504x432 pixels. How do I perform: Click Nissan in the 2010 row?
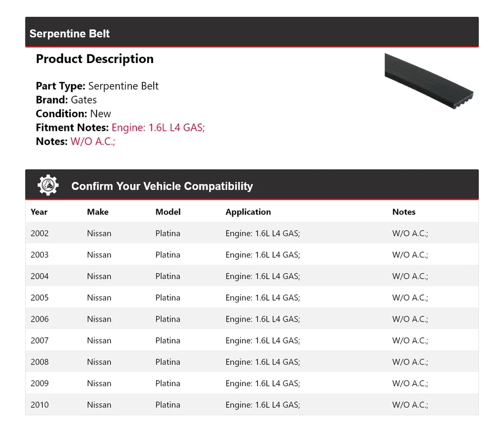[99, 405]
